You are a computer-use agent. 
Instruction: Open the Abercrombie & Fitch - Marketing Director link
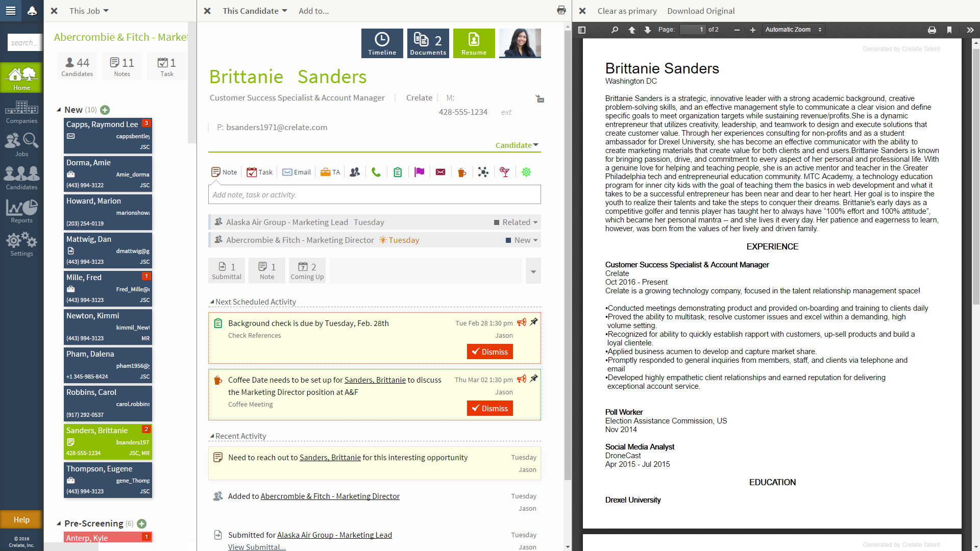330,496
